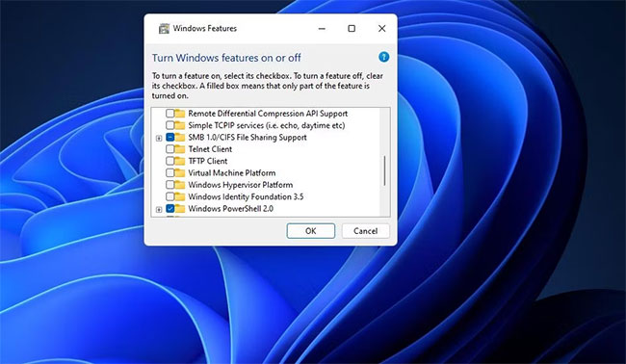Confirm changes with the OK button
This screenshot has height=364, width=626.
311,231
